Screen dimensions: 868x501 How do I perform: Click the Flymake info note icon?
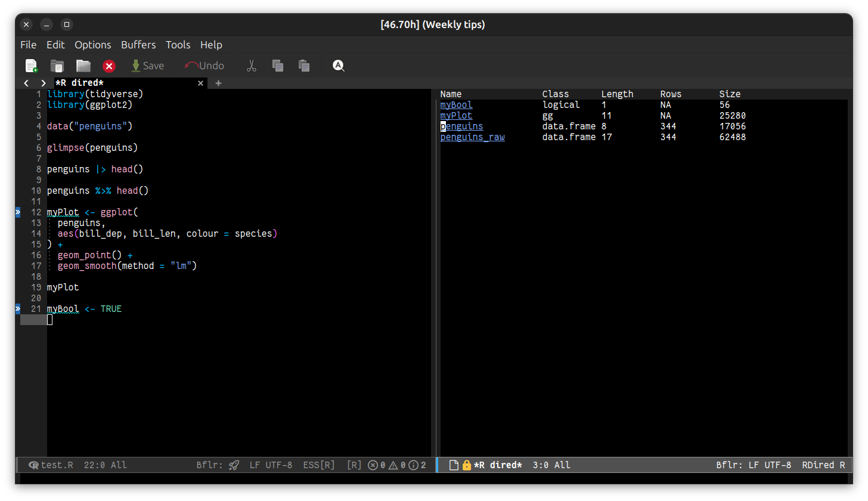pos(413,465)
